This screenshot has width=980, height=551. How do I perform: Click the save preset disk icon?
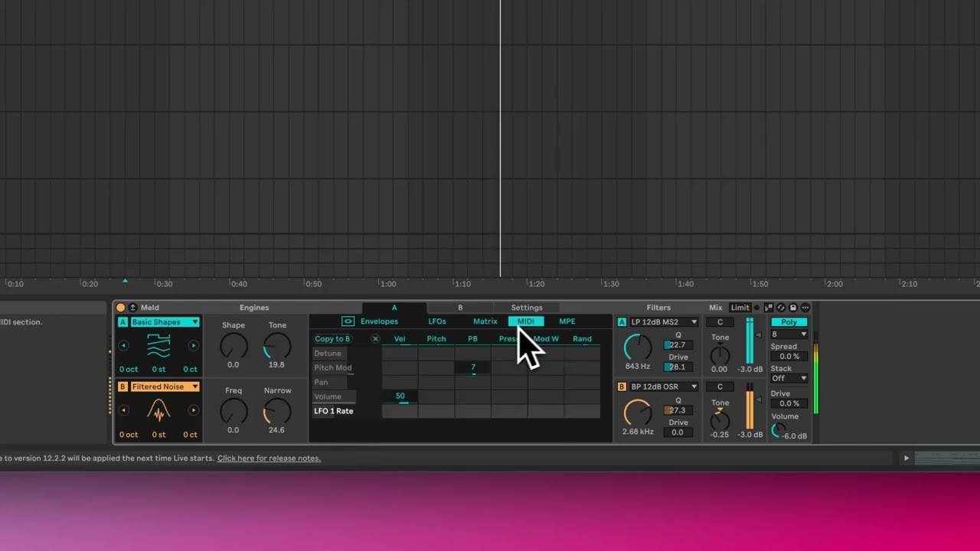[793, 308]
